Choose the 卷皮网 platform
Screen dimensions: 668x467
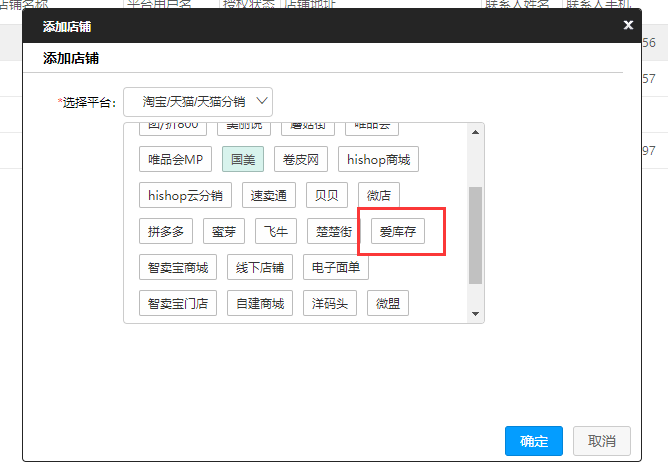[301, 159]
